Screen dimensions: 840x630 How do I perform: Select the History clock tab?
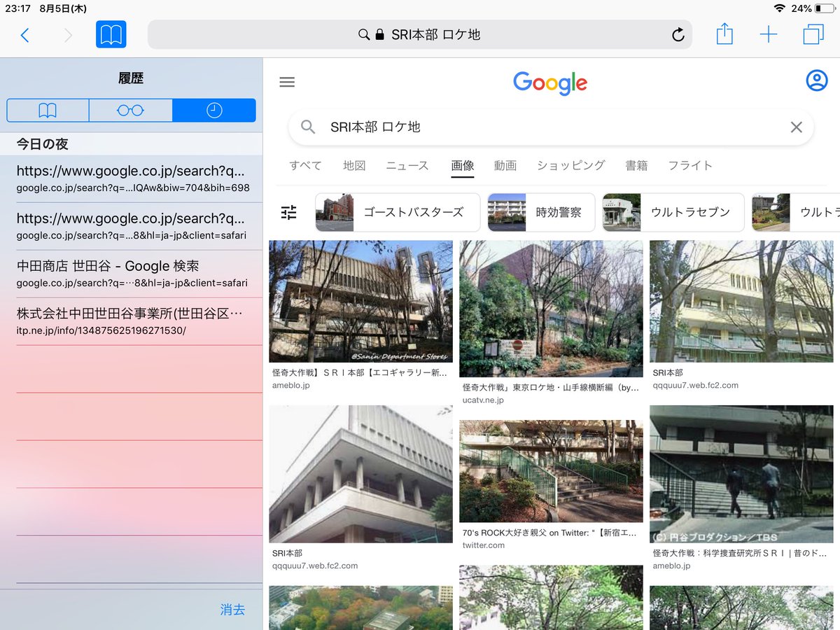coord(214,111)
